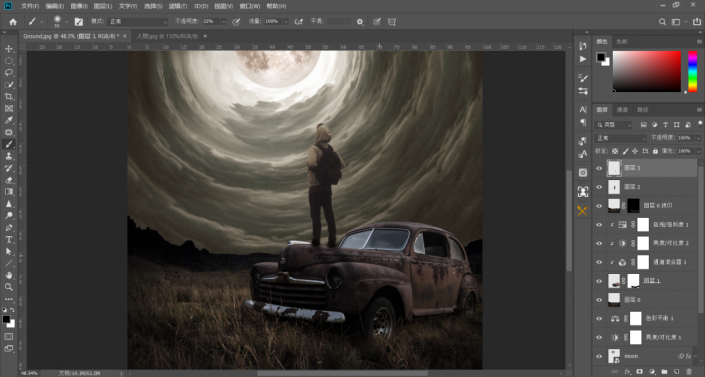Image resolution: width=705 pixels, height=377 pixels.
Task: Select the Crop tool
Action: click(9, 96)
